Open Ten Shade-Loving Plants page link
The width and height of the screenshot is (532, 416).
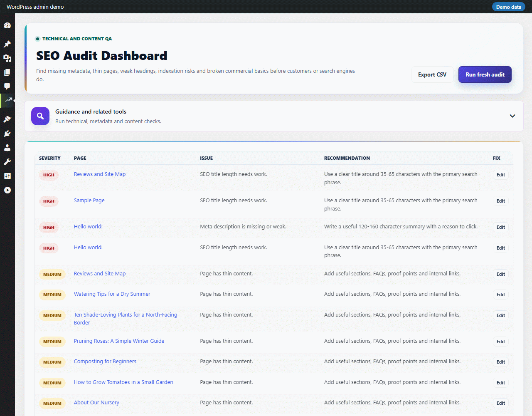pos(126,319)
